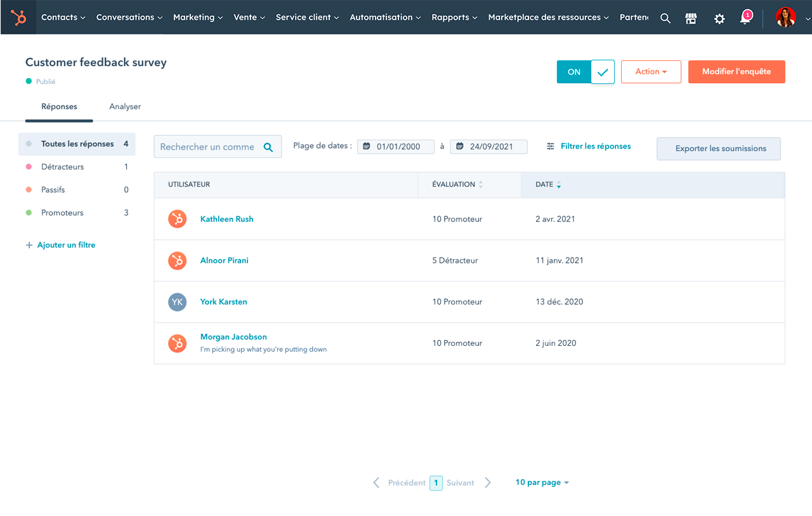Click Exporter les soumissions button
This screenshot has height=516, width=812.
(718, 149)
